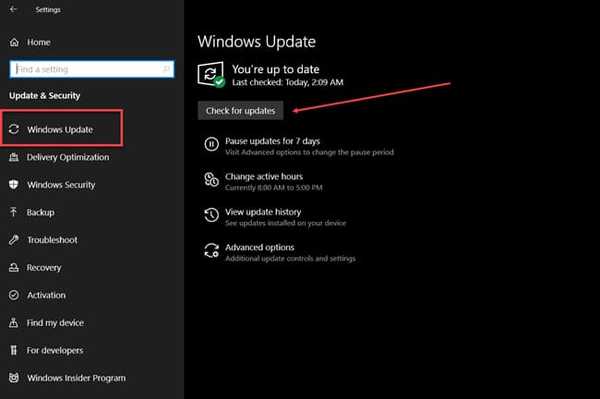600x399 pixels.
Task: Open Change active hours
Action: 264,176
